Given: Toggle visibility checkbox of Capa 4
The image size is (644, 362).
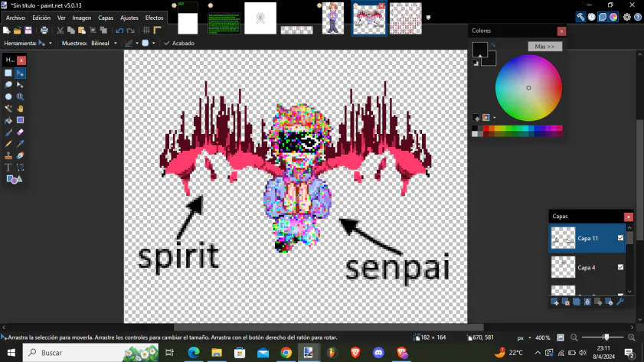Looking at the screenshot, I should point(620,267).
